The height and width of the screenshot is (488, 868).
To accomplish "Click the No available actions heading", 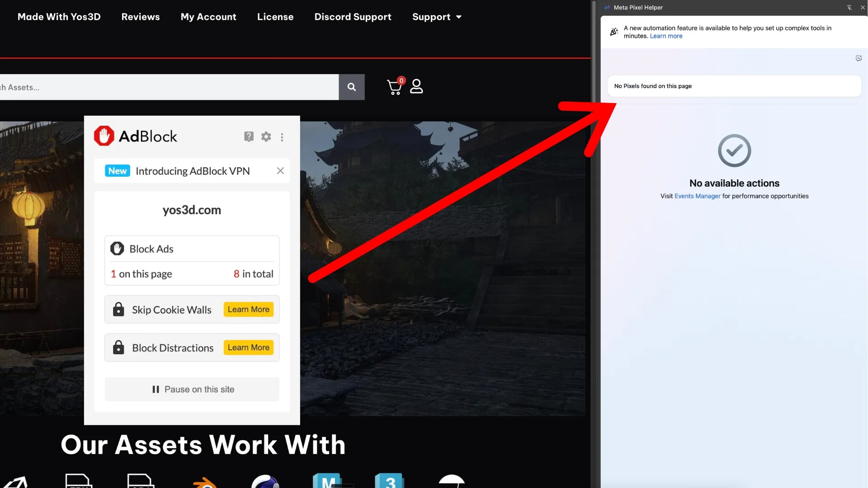I will [x=734, y=183].
